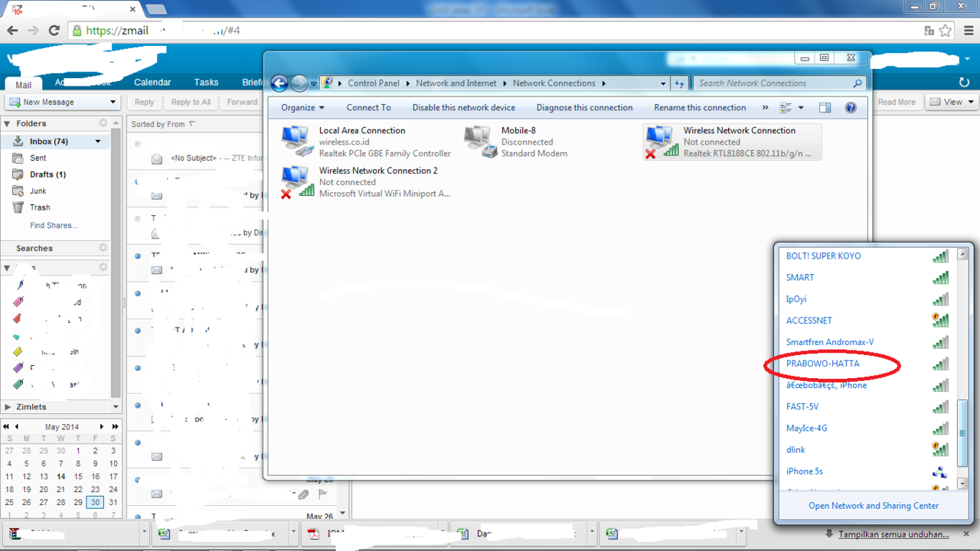Click Rename this connection
Viewport: 980px width, 551px height.
pyautogui.click(x=700, y=108)
